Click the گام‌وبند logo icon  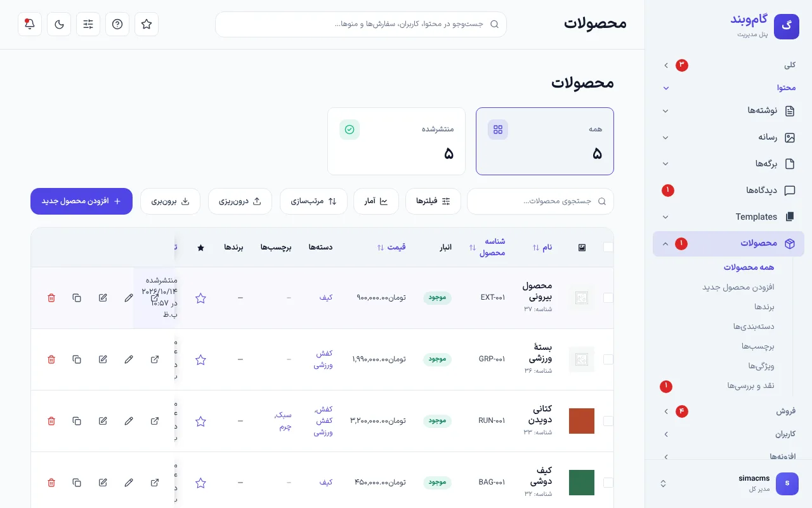(x=787, y=27)
